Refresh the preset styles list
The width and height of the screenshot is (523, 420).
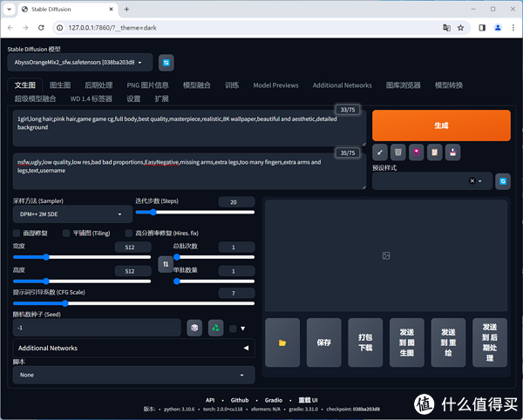click(x=503, y=181)
